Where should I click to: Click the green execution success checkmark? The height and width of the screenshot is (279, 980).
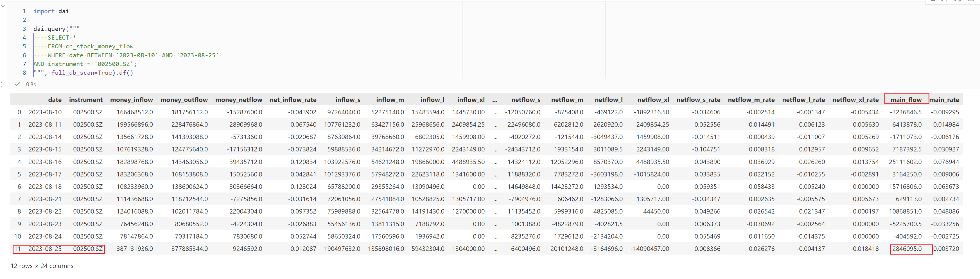17,84
